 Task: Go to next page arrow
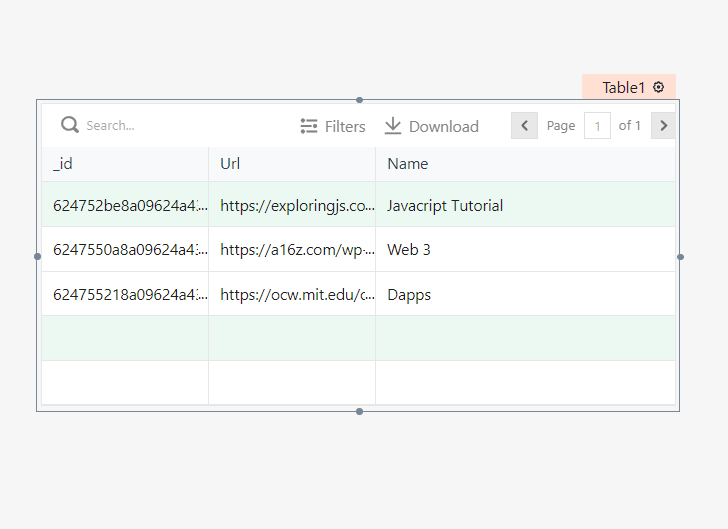(663, 126)
